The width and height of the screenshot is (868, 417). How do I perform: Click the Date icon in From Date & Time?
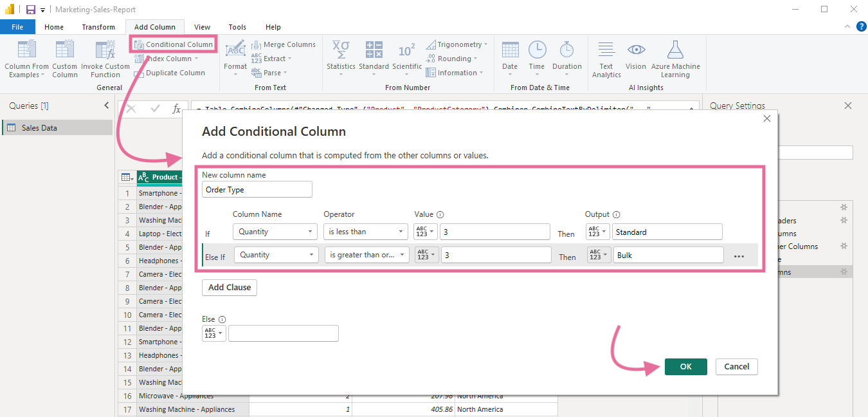[x=510, y=58]
